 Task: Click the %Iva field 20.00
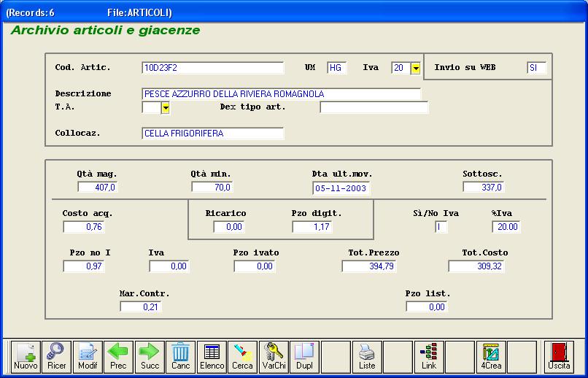(x=506, y=227)
